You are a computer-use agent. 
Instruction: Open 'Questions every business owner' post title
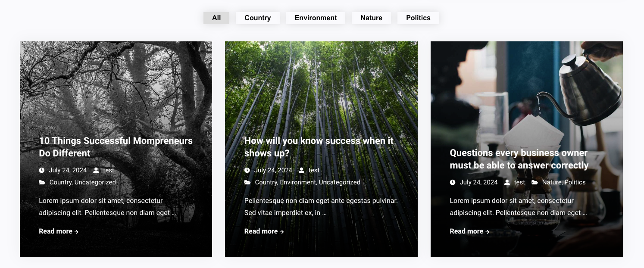pos(519,159)
